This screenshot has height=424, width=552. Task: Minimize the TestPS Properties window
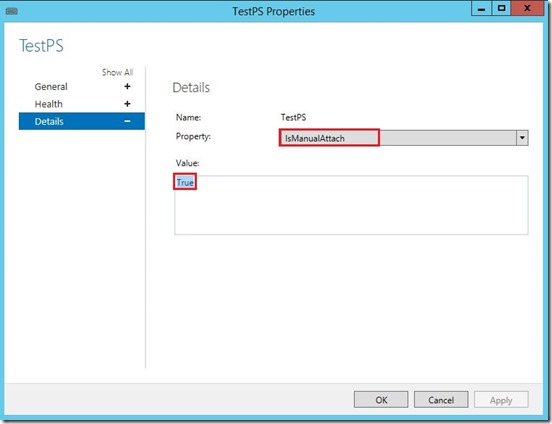click(481, 8)
